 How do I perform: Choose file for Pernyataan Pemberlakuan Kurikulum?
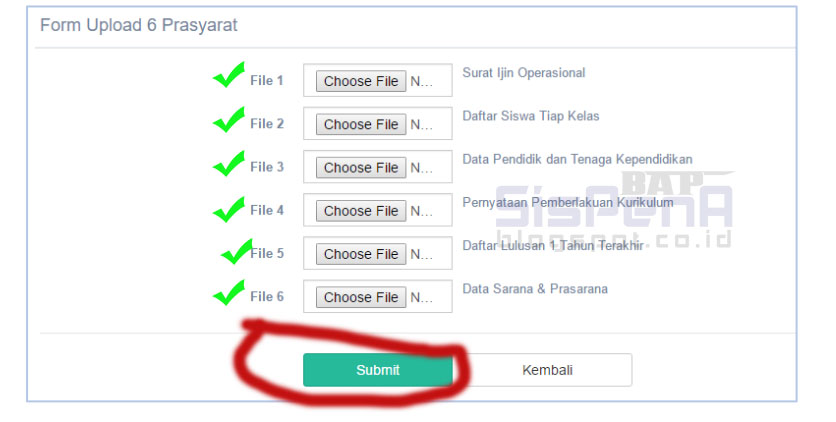pos(361,210)
